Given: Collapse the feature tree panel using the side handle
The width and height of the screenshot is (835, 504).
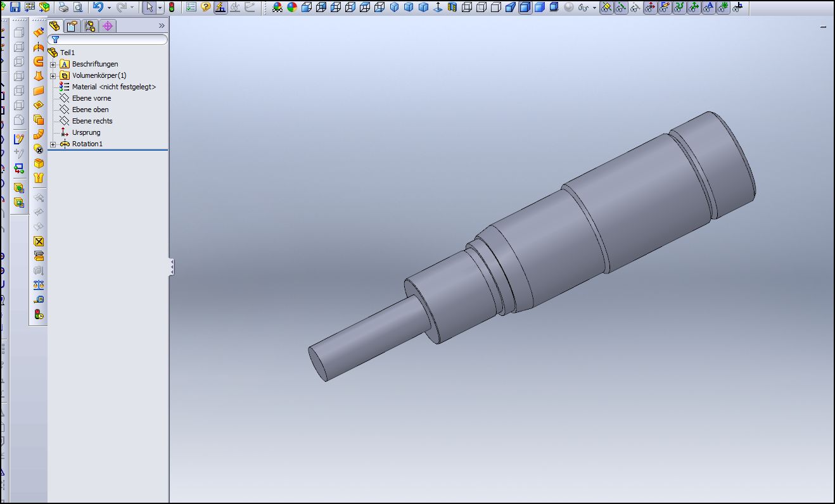Looking at the screenshot, I should [171, 267].
